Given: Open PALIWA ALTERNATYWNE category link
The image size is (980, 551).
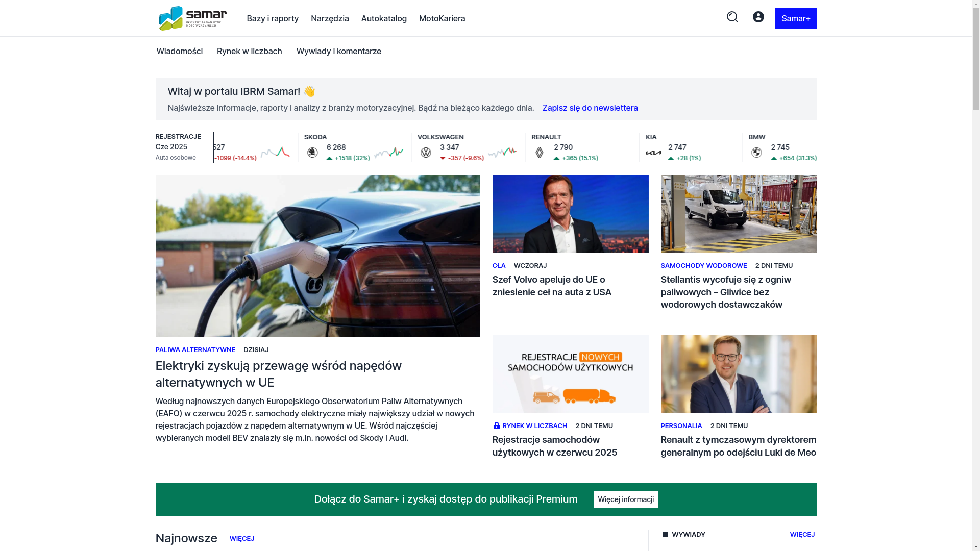Looking at the screenshot, I should click(195, 349).
